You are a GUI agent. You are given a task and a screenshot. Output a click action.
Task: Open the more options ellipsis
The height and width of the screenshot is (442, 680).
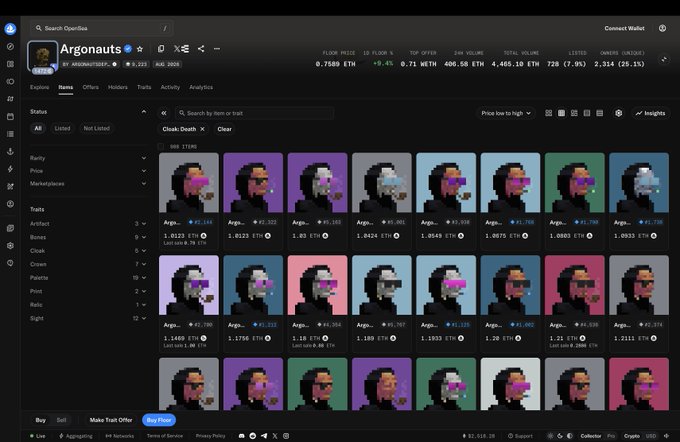[x=217, y=49]
